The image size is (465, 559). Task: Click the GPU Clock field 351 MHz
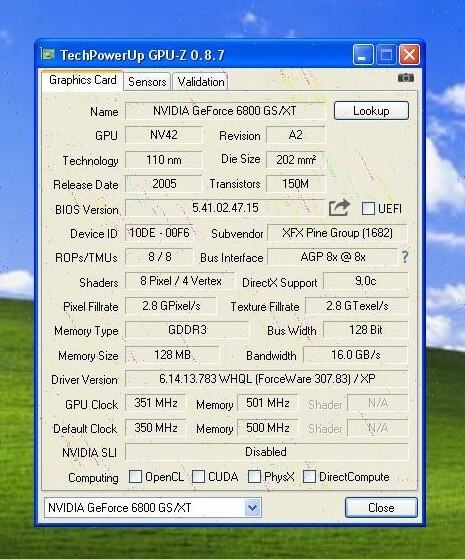(156, 403)
